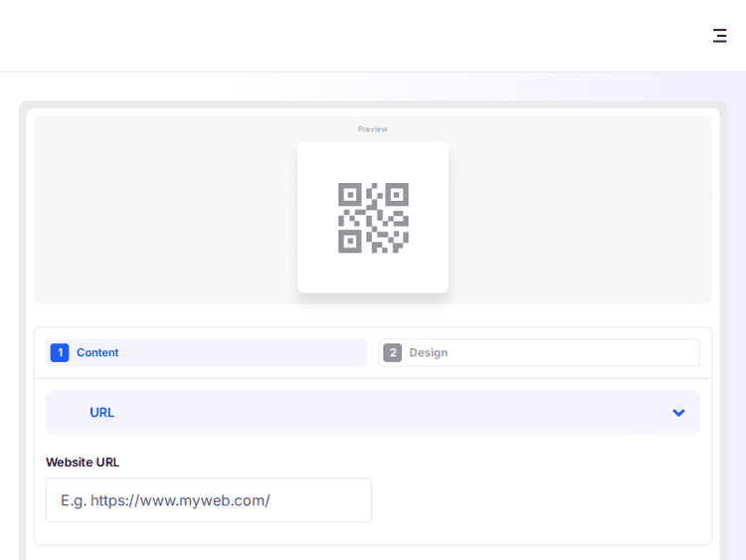
Task: Click the "URL" label in the type selector
Action: click(101, 413)
